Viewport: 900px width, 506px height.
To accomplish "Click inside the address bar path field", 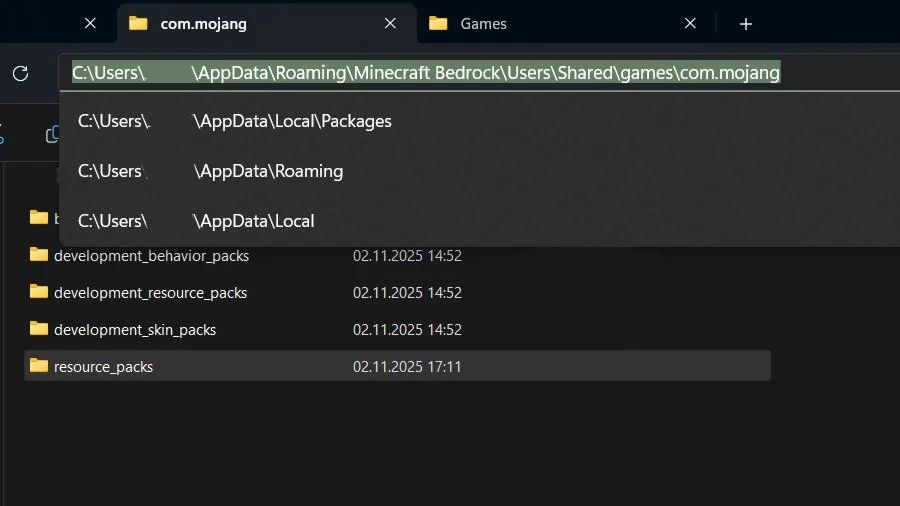I will point(425,73).
